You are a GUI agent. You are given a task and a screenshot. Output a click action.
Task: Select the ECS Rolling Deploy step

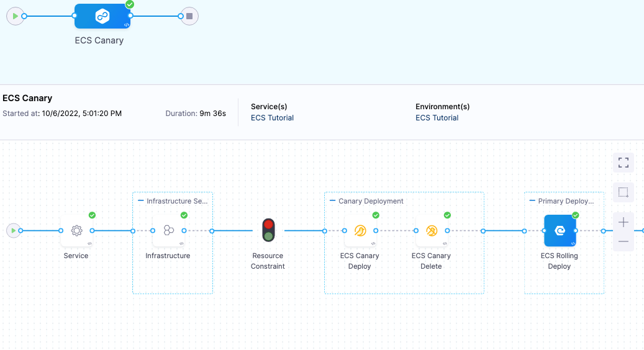point(560,231)
